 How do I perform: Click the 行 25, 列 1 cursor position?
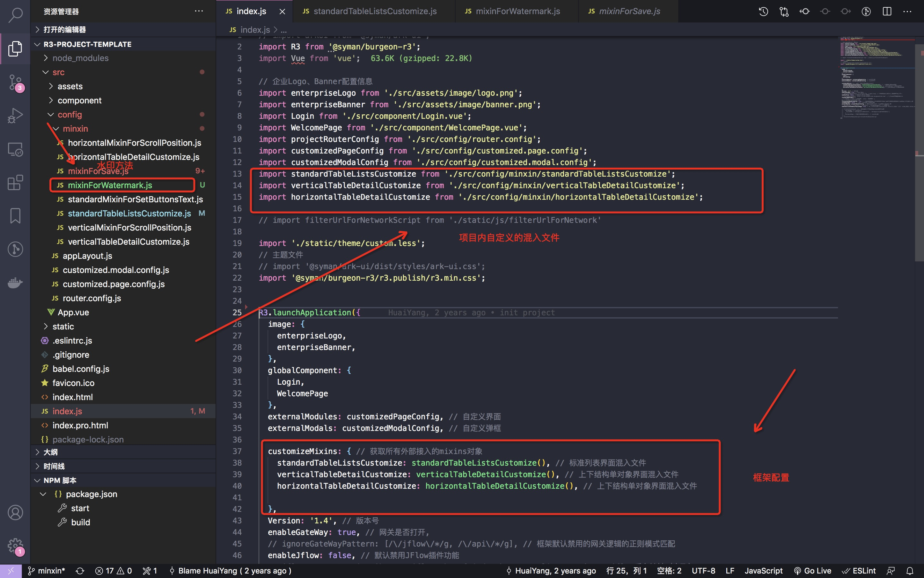(626, 571)
